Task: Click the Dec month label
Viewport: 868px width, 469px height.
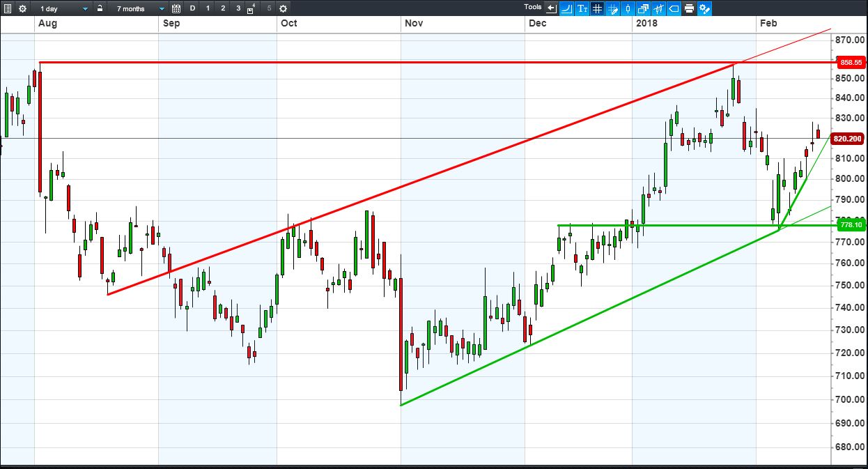Action: click(x=537, y=23)
